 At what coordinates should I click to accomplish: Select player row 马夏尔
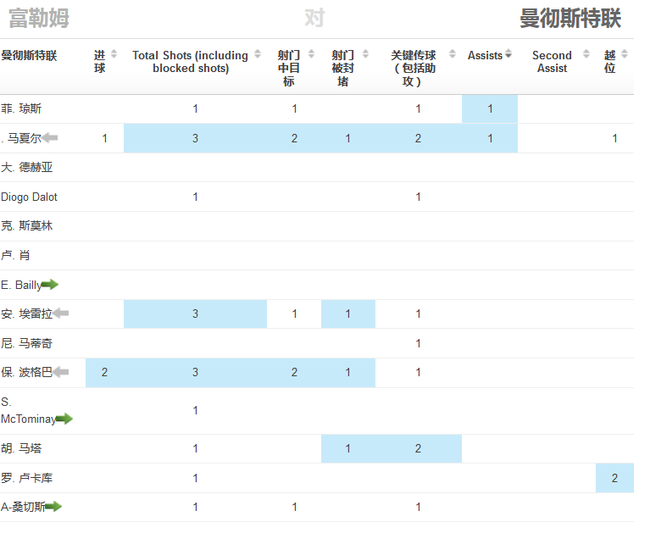[317, 138]
